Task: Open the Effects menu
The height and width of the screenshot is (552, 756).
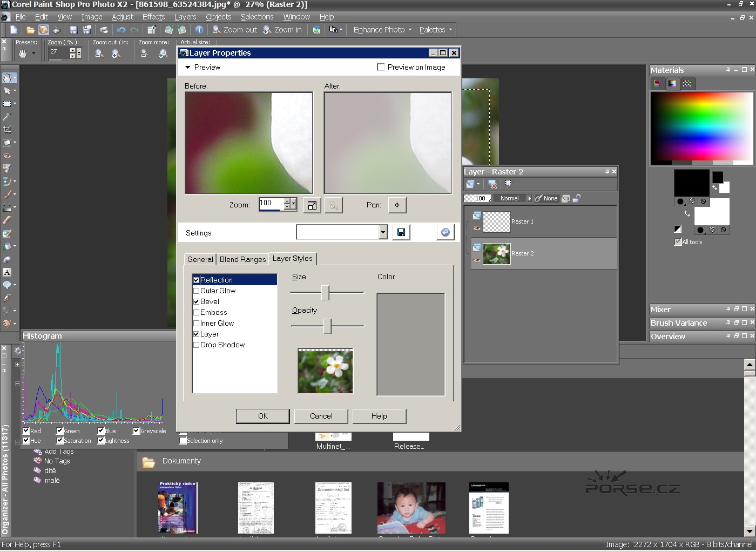Action: (153, 17)
